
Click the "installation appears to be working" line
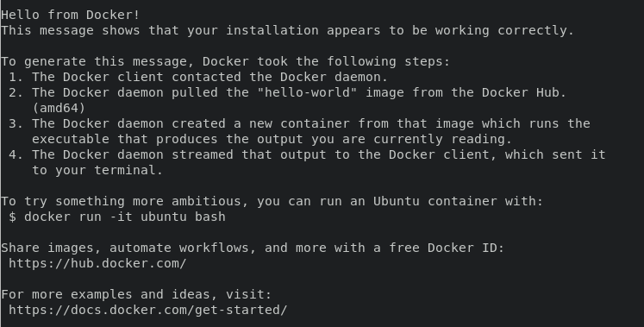point(287,30)
